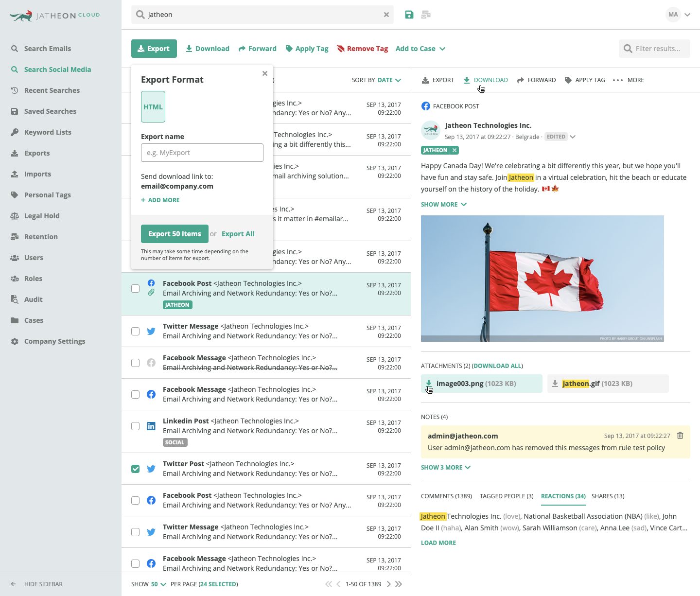Expand notes with Show 3 More
The height and width of the screenshot is (596, 700).
point(446,468)
